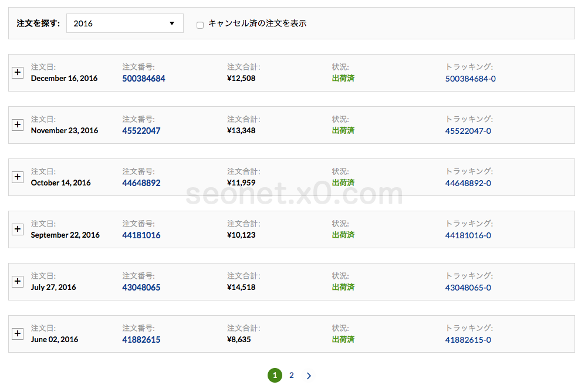588x385 pixels.
Task: Expand the October 14, 2016 order row
Action: [x=18, y=177]
